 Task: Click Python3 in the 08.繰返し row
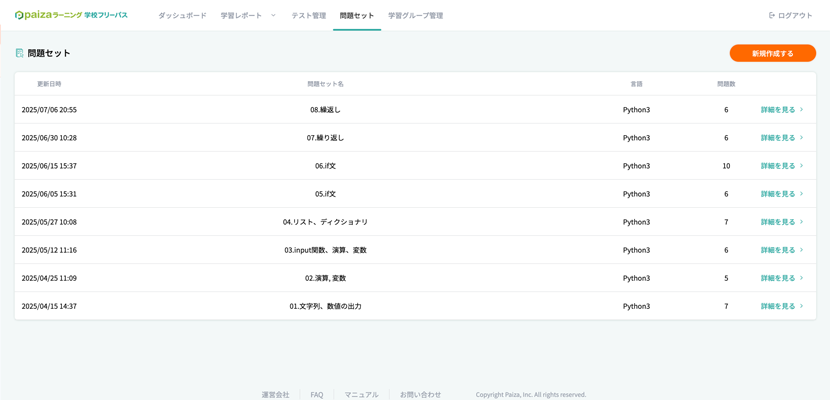click(x=636, y=110)
